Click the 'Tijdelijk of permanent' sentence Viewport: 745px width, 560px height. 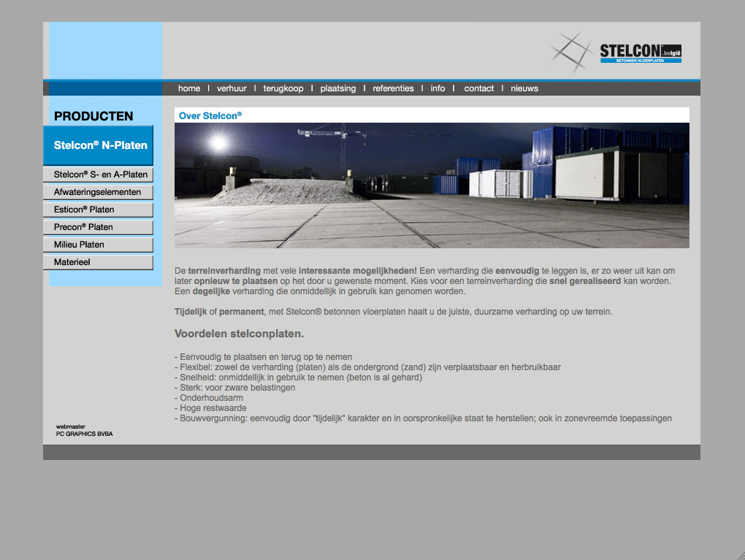coord(394,312)
